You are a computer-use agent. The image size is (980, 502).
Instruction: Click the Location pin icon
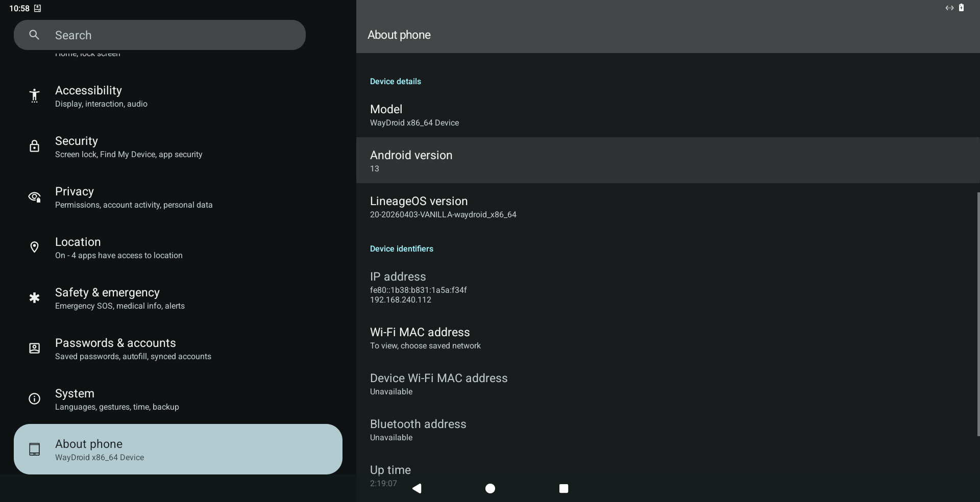34,247
